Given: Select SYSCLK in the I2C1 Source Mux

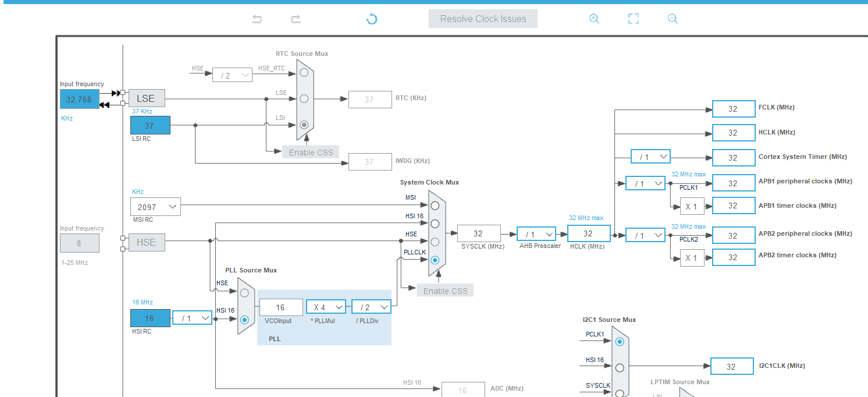Looking at the screenshot, I should [619, 393].
